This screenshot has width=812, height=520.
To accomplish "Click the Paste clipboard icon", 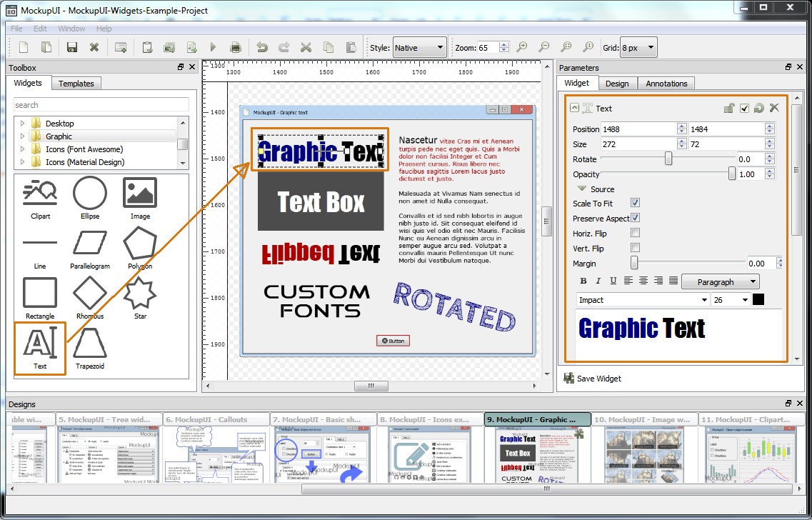I will pos(351,48).
